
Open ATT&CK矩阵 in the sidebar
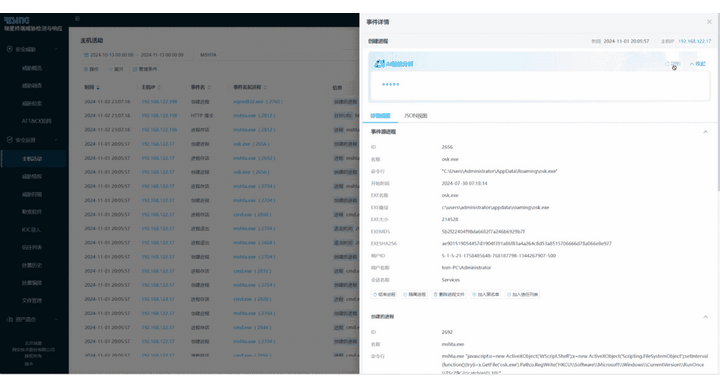(36, 121)
